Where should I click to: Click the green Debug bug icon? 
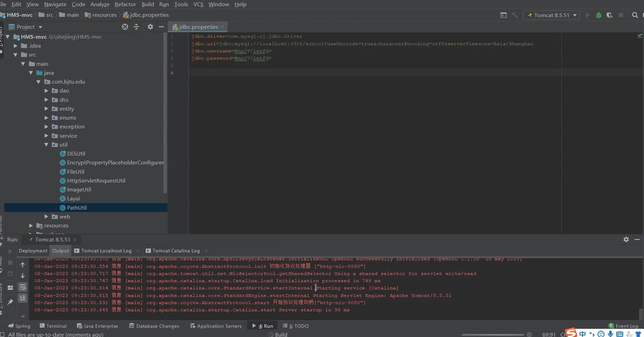pyautogui.click(x=599, y=15)
